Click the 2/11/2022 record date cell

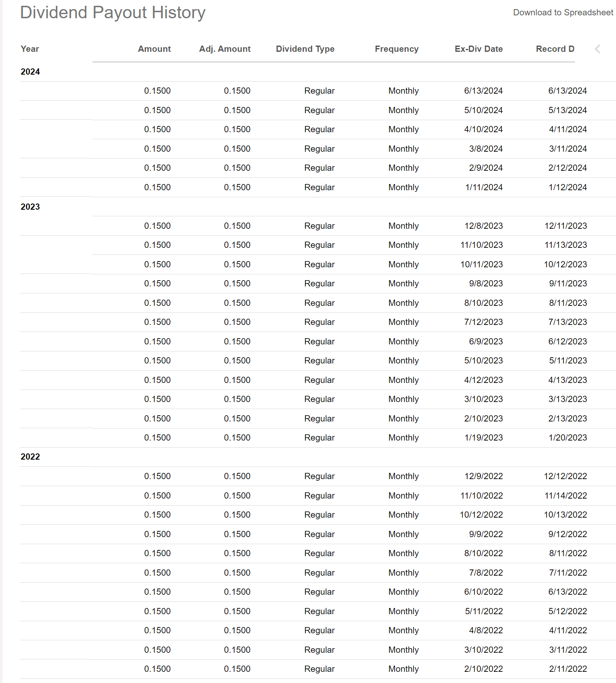(x=567, y=668)
